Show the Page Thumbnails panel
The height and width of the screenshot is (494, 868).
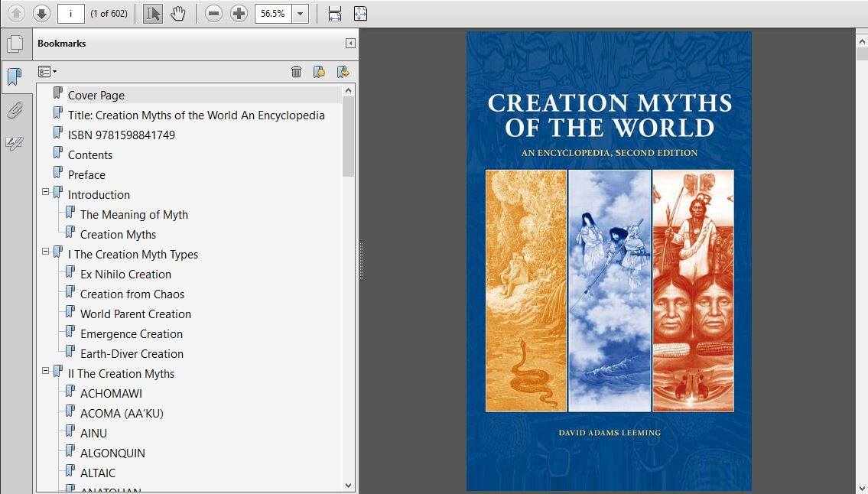tap(15, 44)
